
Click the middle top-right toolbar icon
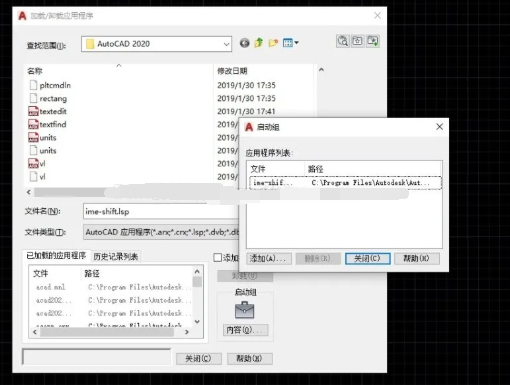358,41
